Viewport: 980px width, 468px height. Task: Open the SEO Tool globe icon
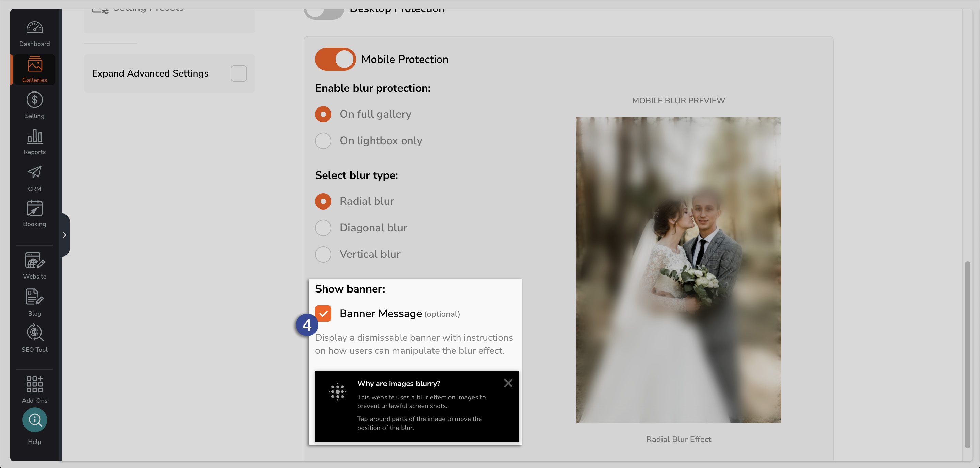point(35,333)
